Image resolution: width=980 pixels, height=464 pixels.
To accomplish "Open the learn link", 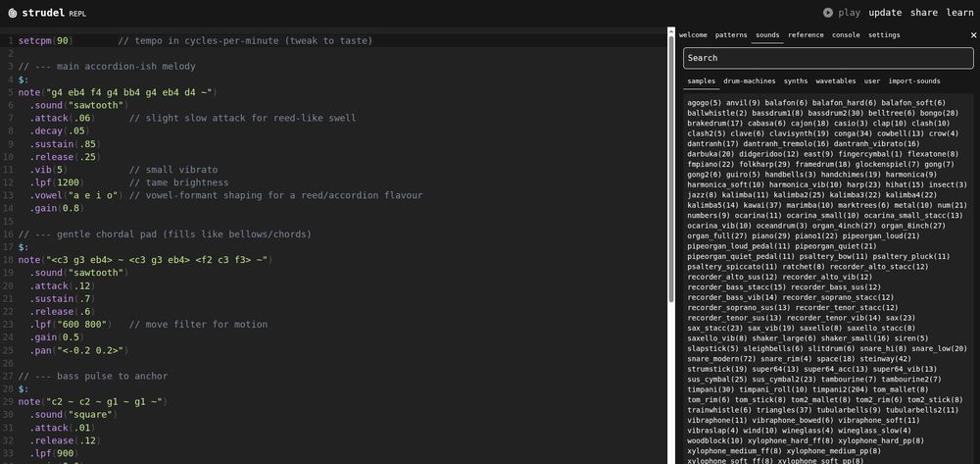I will [959, 13].
